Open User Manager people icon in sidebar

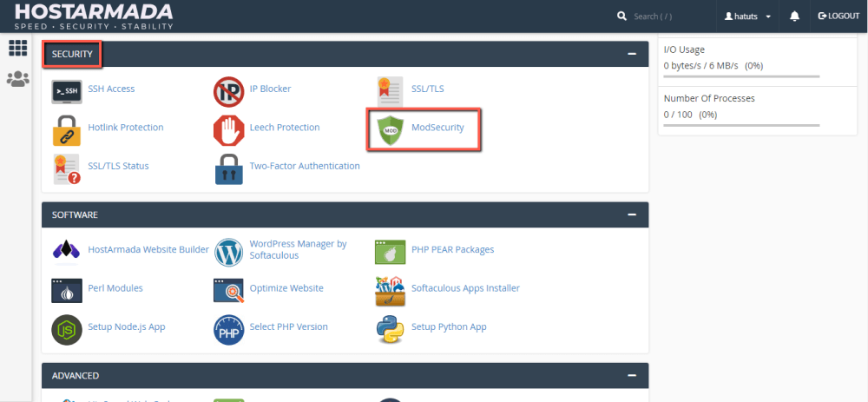(17, 79)
